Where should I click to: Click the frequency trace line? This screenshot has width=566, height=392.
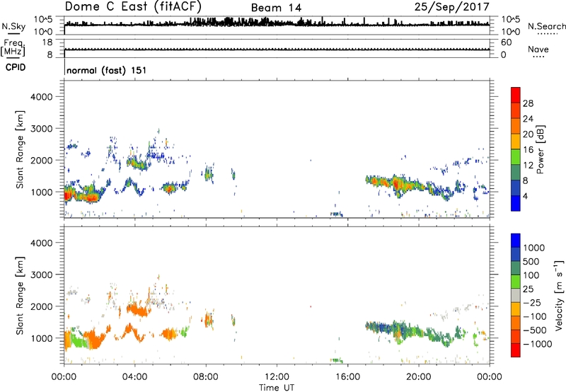point(277,50)
